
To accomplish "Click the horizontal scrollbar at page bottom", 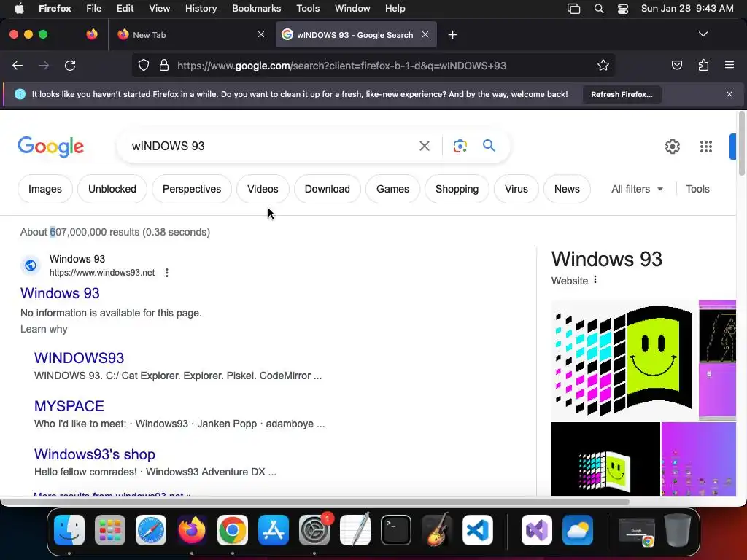I will click(314, 502).
